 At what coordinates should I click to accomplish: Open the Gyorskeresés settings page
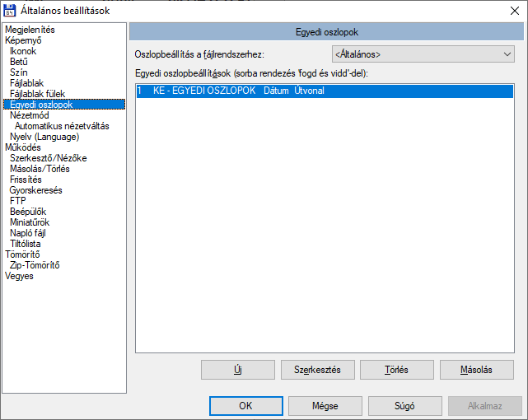tap(35, 190)
